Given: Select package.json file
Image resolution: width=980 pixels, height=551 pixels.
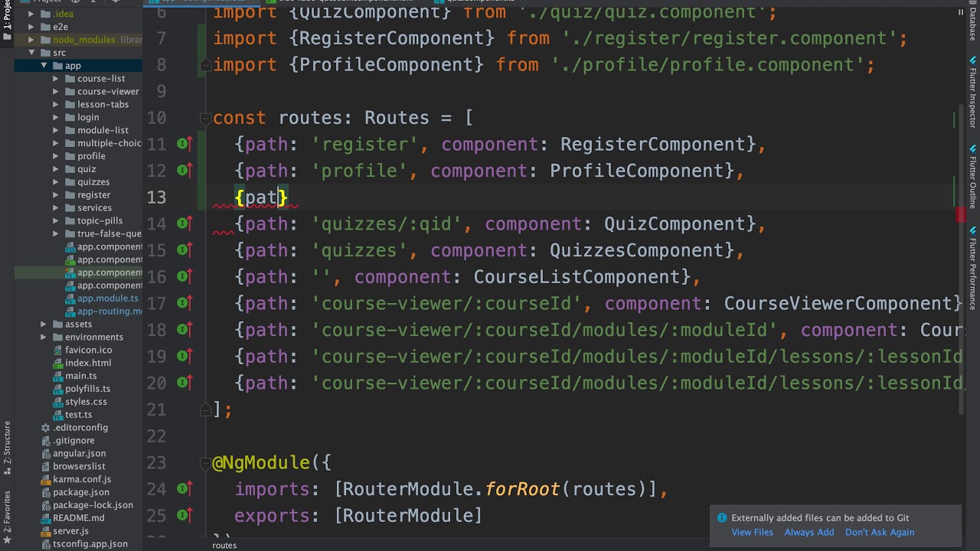Looking at the screenshot, I should pyautogui.click(x=80, y=493).
